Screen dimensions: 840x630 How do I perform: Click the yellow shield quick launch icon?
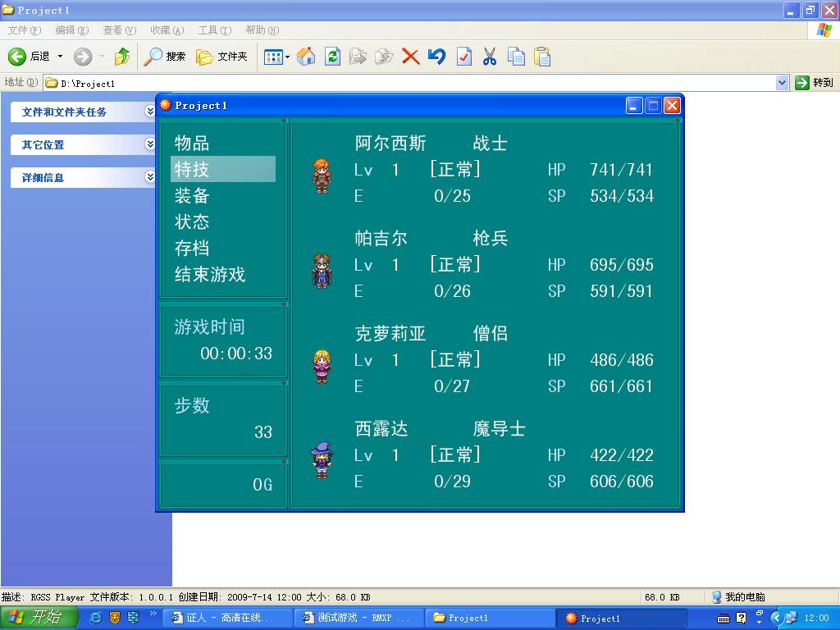click(x=115, y=618)
